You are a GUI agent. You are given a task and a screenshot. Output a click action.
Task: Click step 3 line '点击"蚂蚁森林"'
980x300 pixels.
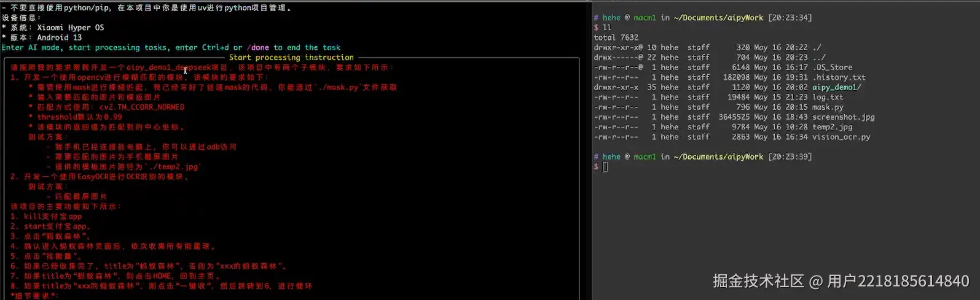50,236
